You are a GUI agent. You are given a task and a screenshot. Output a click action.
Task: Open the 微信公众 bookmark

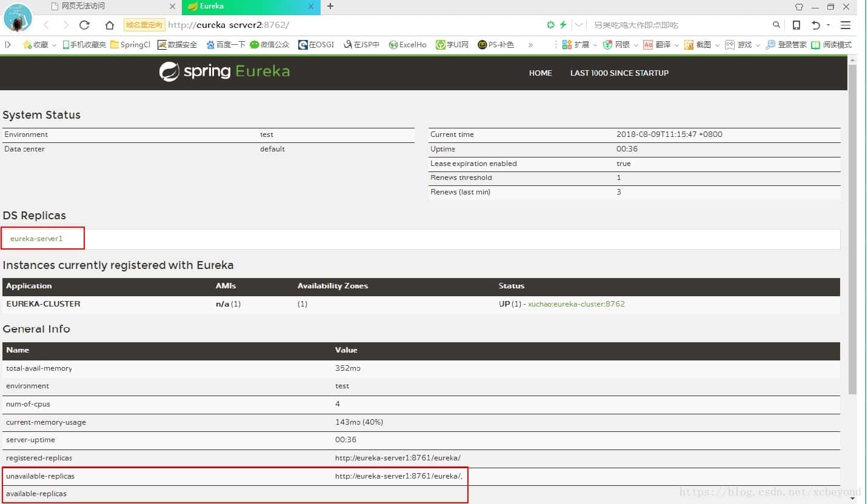pyautogui.click(x=270, y=44)
